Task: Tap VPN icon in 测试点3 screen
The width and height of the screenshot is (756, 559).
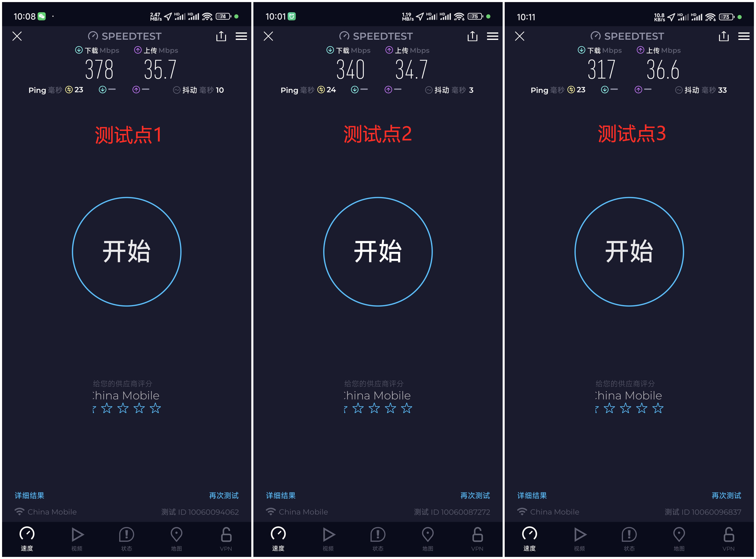Action: pos(729,539)
